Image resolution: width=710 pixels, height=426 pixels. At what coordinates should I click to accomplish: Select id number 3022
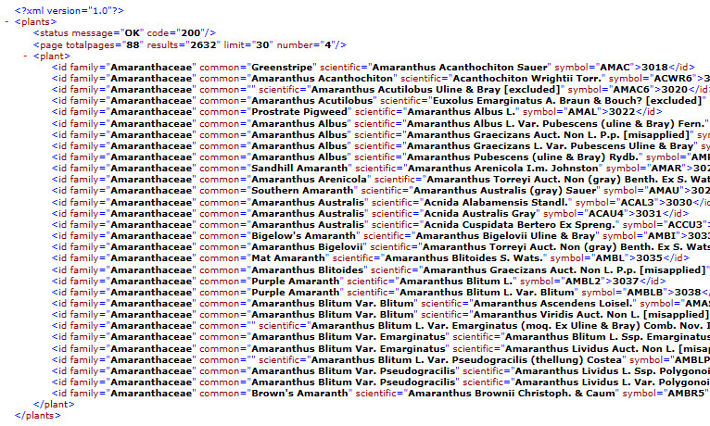[x=622, y=111]
